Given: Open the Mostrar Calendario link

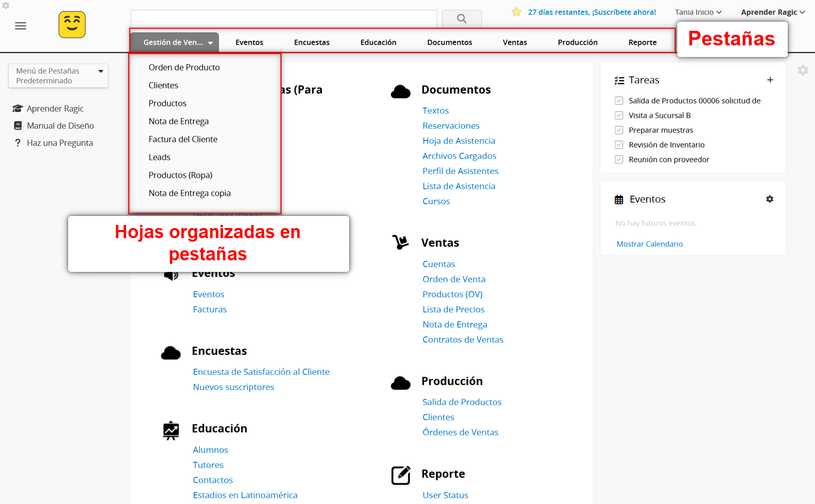Looking at the screenshot, I should 649,244.
